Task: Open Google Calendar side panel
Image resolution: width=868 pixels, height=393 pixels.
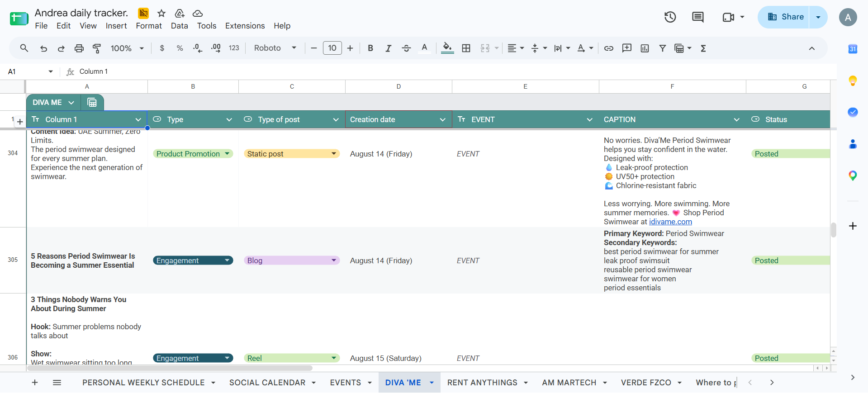Action: coord(853,49)
